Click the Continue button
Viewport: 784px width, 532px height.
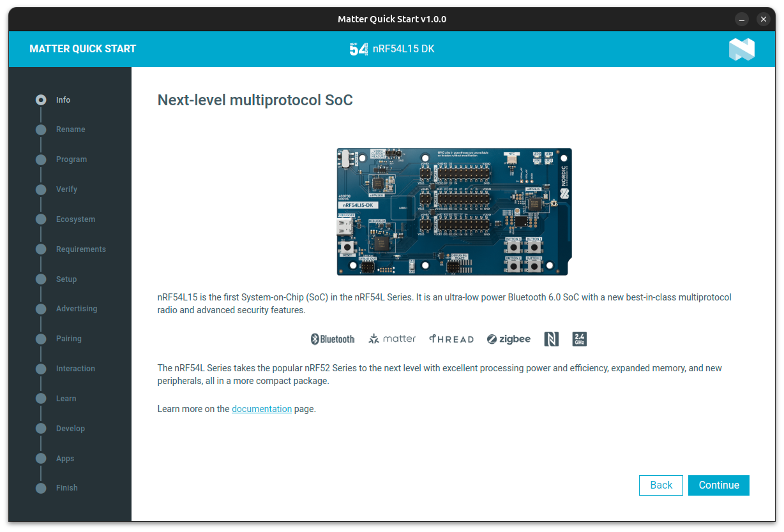(x=719, y=485)
